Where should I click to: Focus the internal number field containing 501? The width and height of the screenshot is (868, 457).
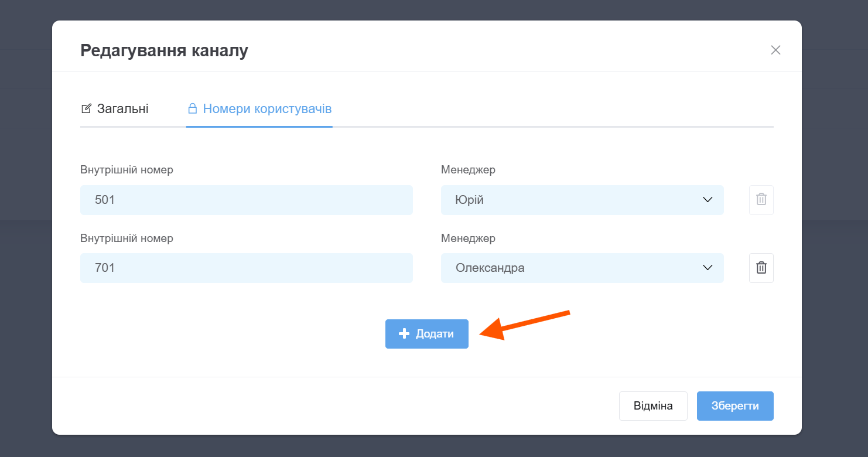[246, 200]
